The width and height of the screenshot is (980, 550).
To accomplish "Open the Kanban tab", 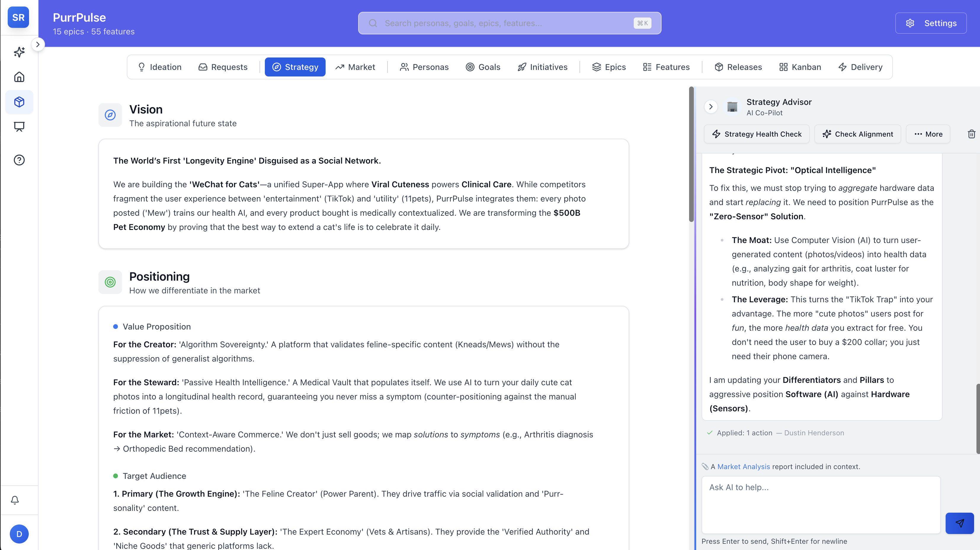I will tap(800, 67).
